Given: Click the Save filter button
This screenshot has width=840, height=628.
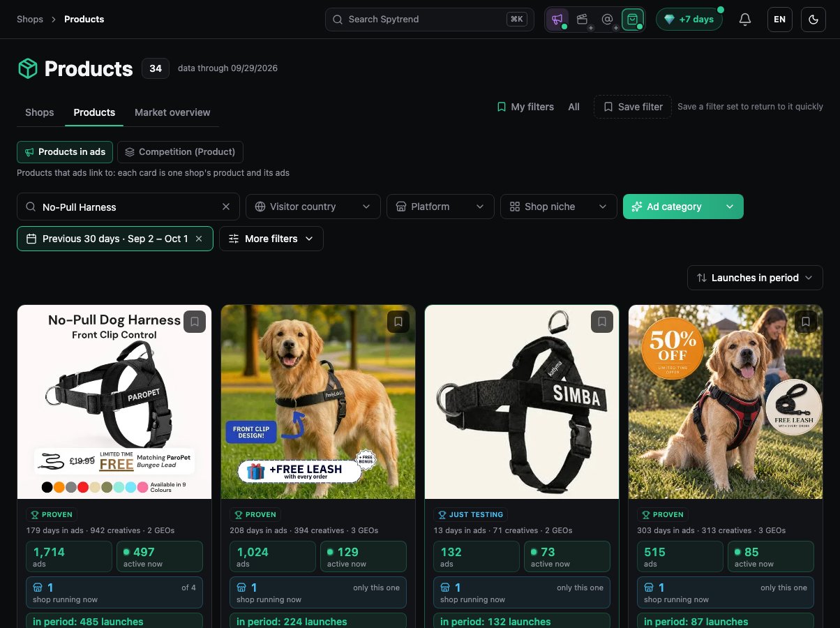Looking at the screenshot, I should coord(633,107).
